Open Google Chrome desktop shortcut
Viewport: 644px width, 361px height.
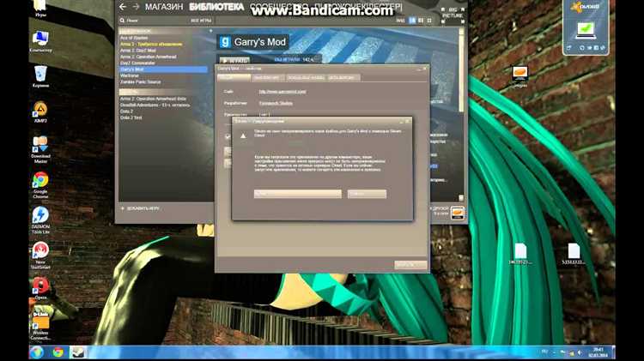click(39, 182)
